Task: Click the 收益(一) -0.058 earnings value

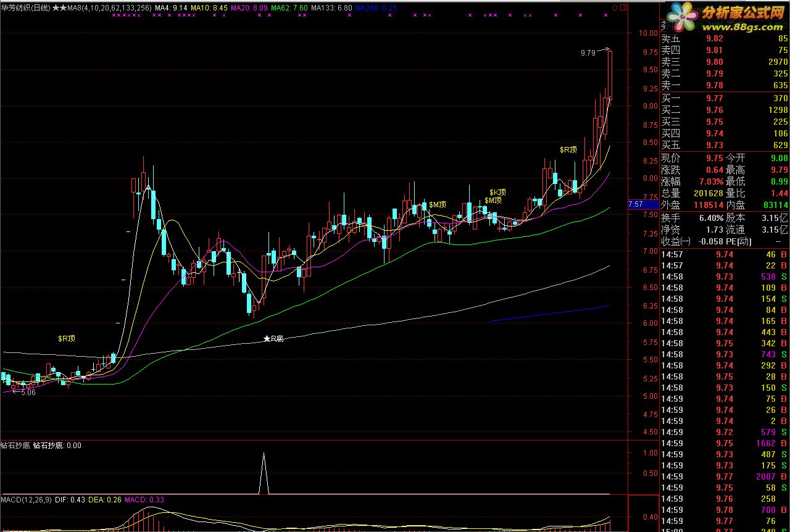Action: (709, 241)
